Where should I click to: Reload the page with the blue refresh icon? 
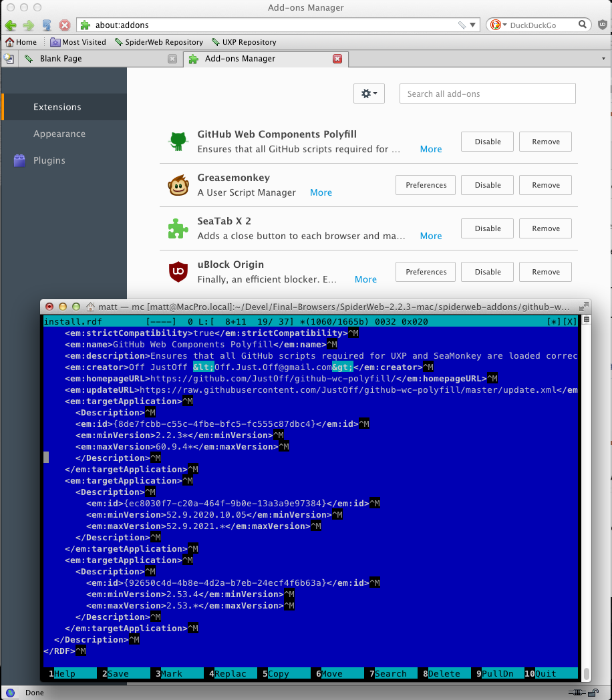47,25
